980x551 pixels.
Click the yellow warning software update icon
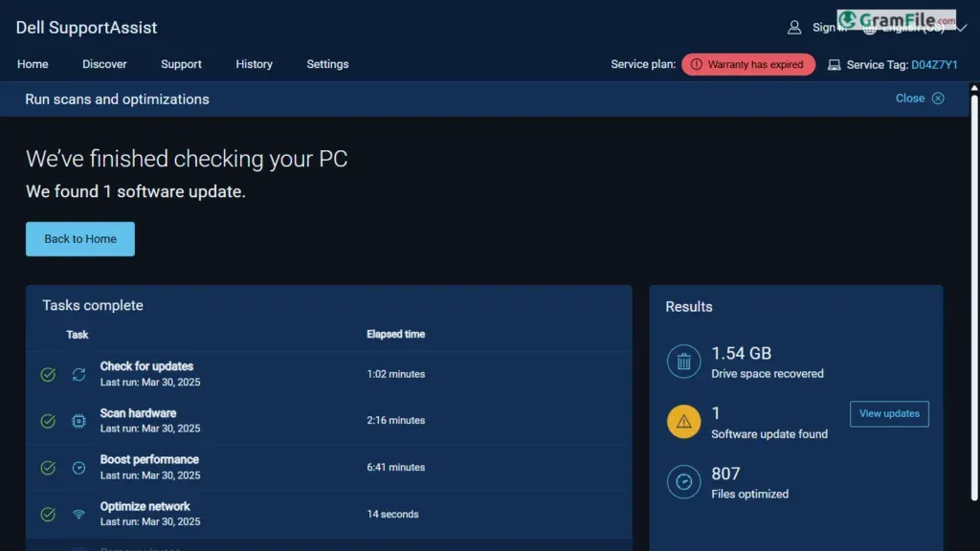[683, 422]
